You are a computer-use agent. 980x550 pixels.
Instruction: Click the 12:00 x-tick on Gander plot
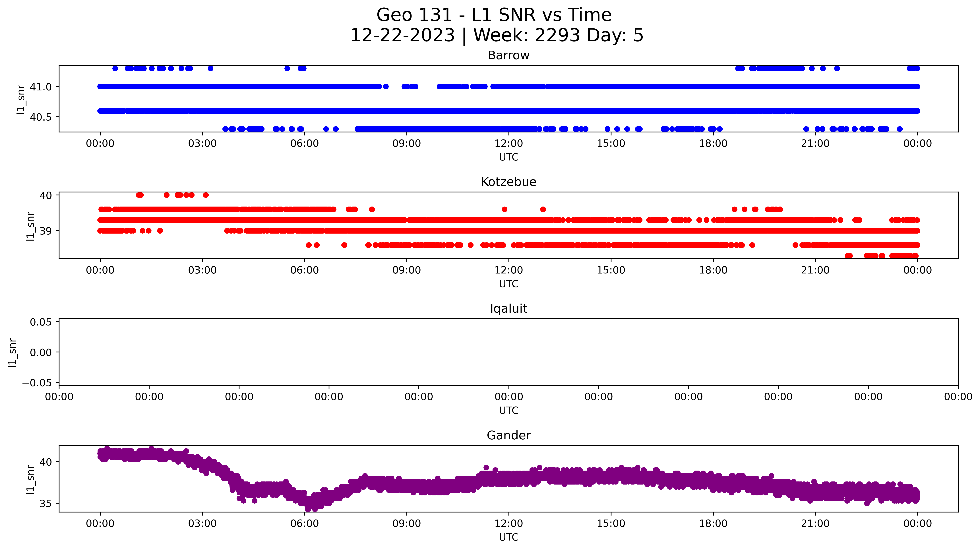509,524
